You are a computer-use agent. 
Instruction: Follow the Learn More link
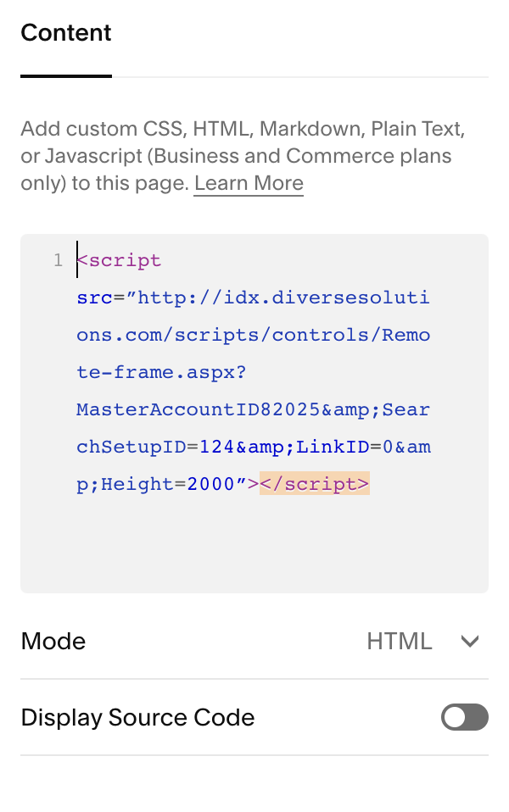coord(249,183)
